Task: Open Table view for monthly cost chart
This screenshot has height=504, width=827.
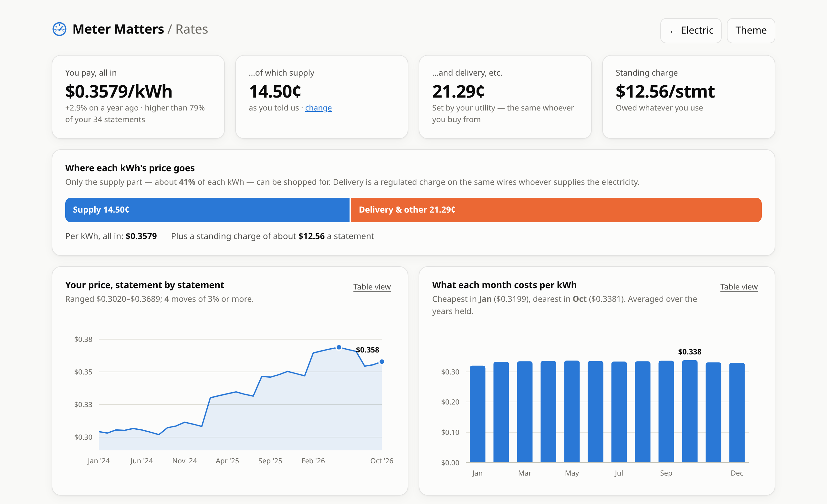Action: [x=739, y=287]
